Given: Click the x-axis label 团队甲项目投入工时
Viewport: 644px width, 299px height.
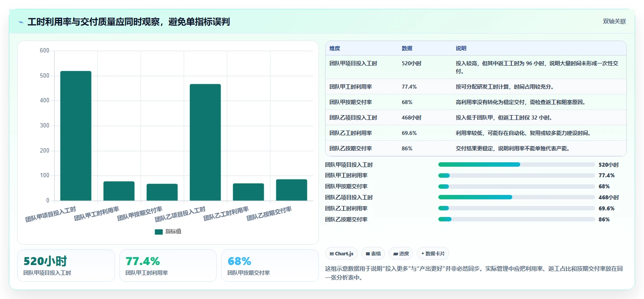Looking at the screenshot, I should click(51, 213).
